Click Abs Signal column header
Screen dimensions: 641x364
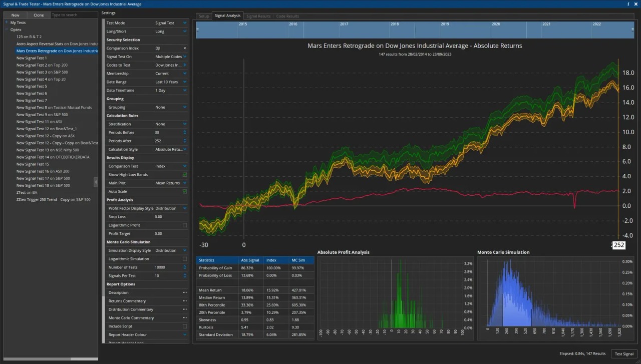(x=251, y=260)
